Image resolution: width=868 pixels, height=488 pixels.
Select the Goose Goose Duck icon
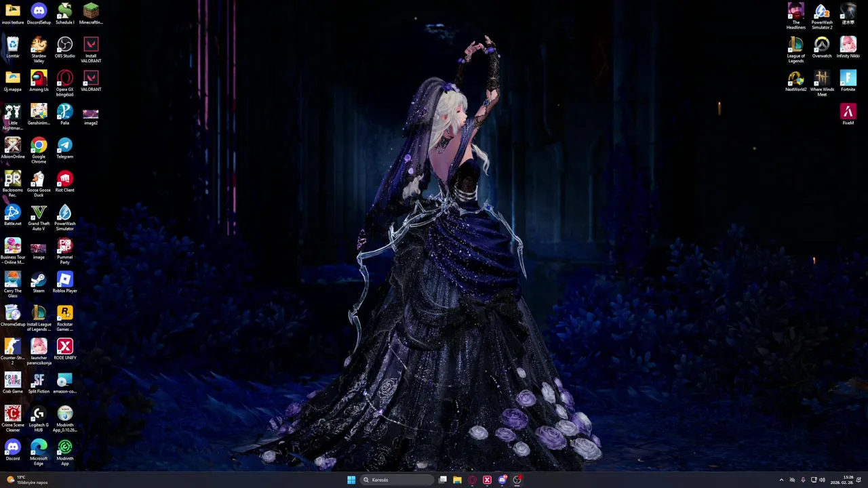[39, 184]
